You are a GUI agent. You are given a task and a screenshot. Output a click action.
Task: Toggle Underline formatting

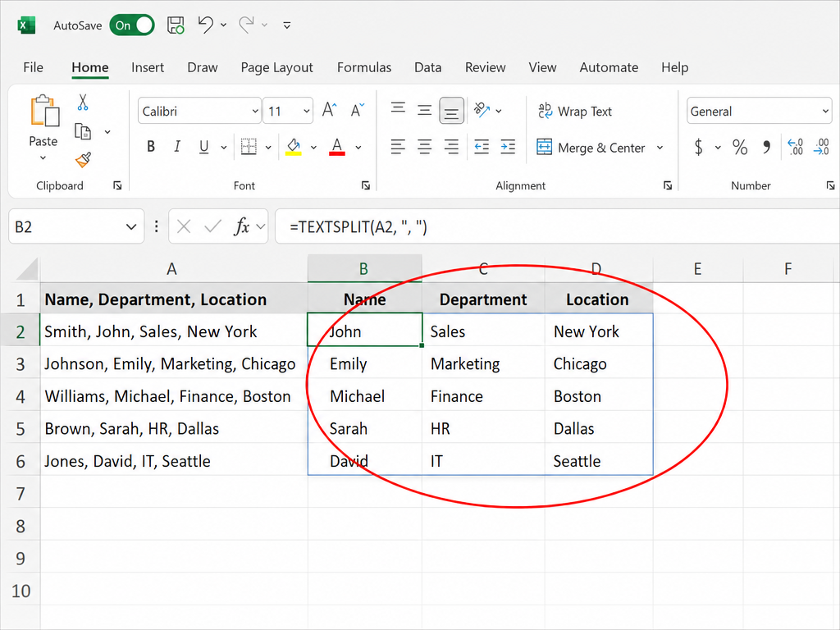(203, 147)
